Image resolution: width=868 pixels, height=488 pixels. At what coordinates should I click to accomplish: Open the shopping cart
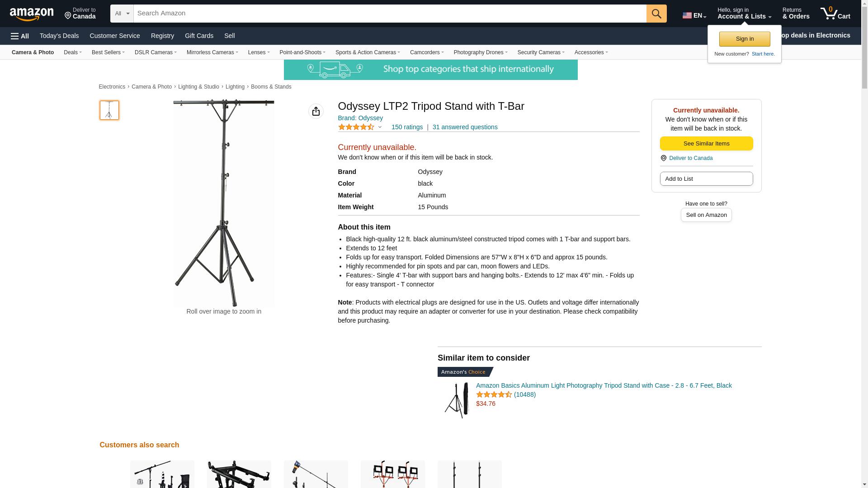835,14
